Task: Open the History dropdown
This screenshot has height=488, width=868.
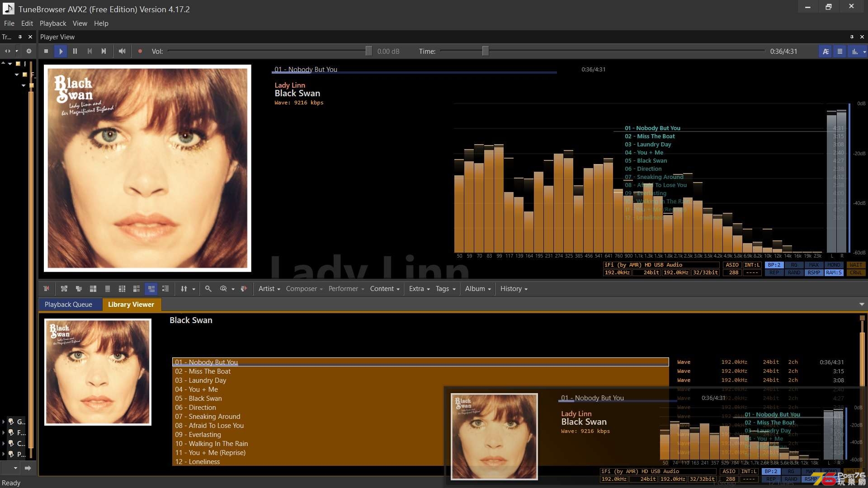Action: (x=514, y=289)
